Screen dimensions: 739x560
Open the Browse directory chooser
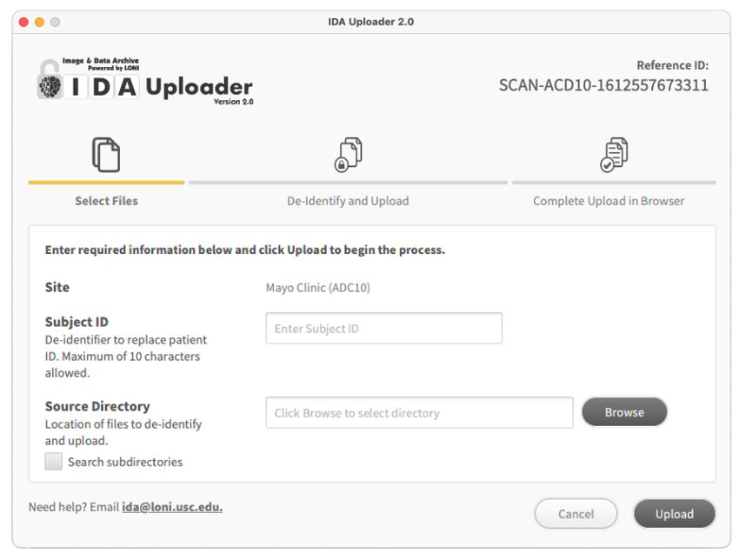tap(624, 412)
